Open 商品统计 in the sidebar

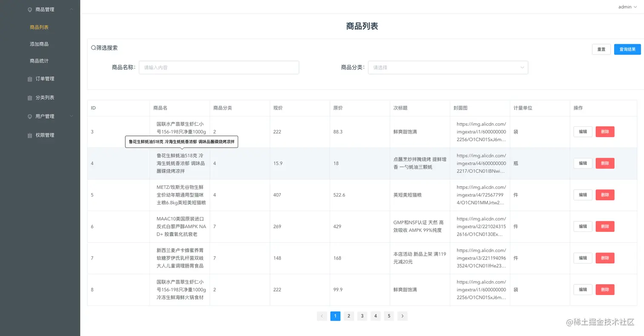(x=39, y=61)
